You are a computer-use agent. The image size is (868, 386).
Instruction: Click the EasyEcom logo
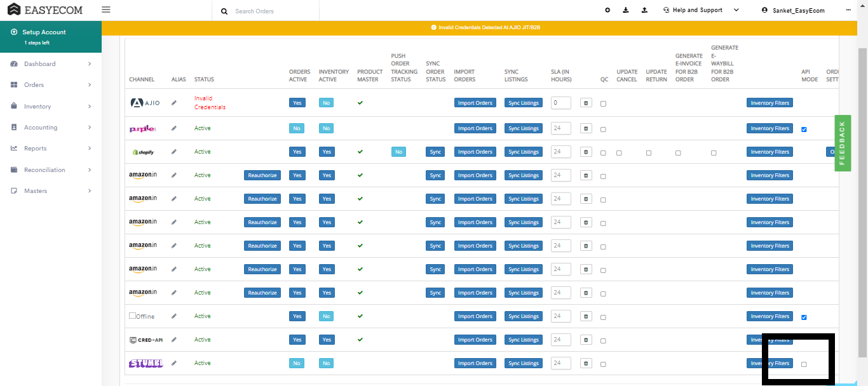[x=45, y=10]
